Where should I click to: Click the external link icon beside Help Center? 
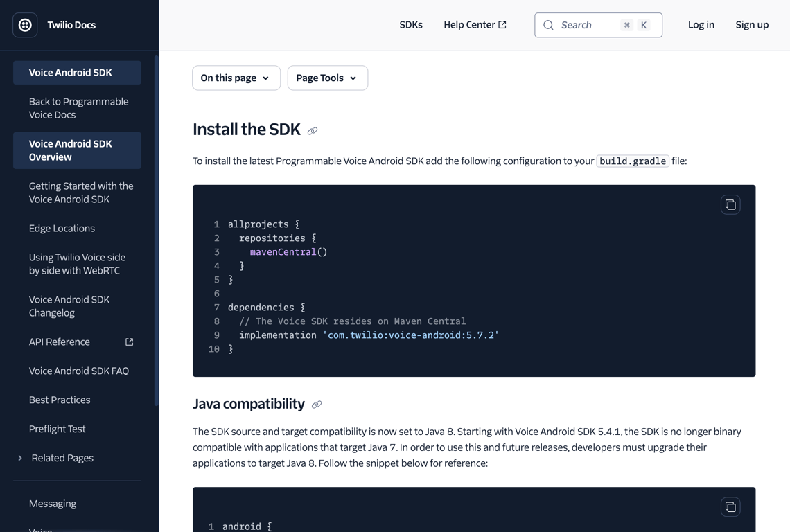point(501,24)
